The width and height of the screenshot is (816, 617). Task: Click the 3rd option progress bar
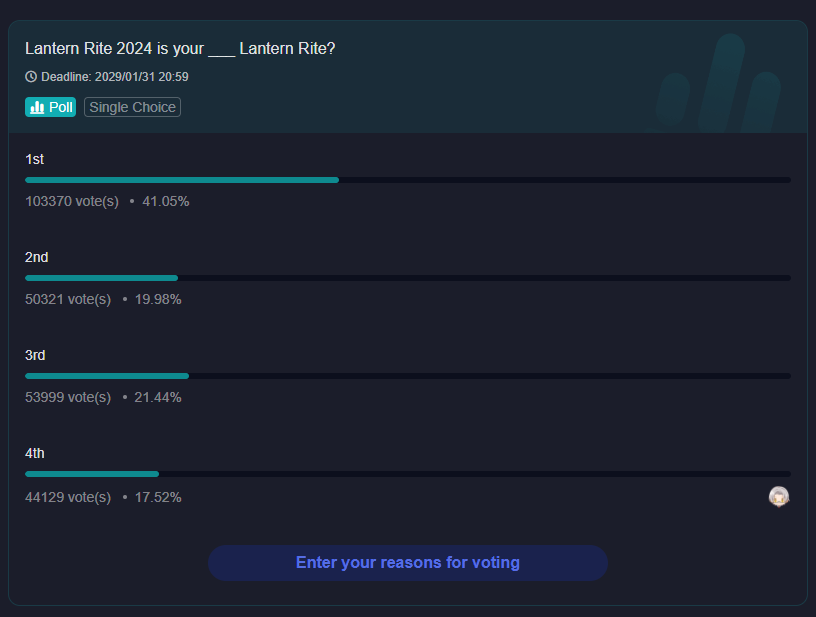[x=407, y=376]
